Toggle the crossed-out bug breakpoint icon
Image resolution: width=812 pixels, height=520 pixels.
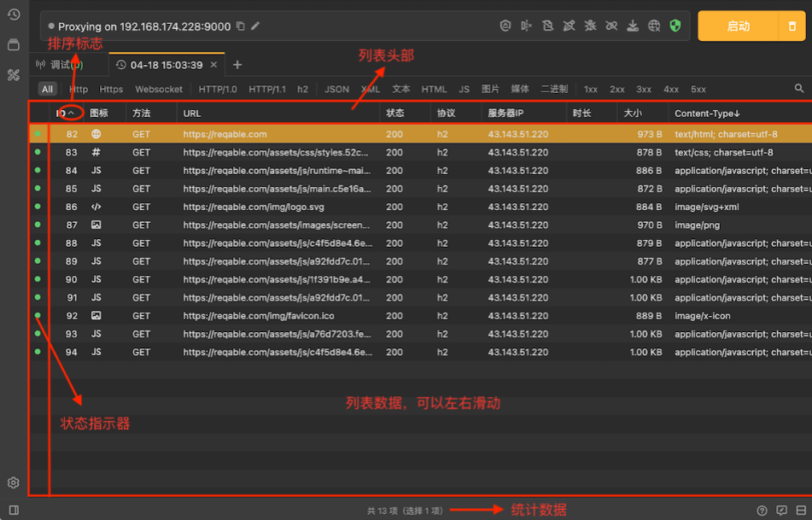[590, 26]
